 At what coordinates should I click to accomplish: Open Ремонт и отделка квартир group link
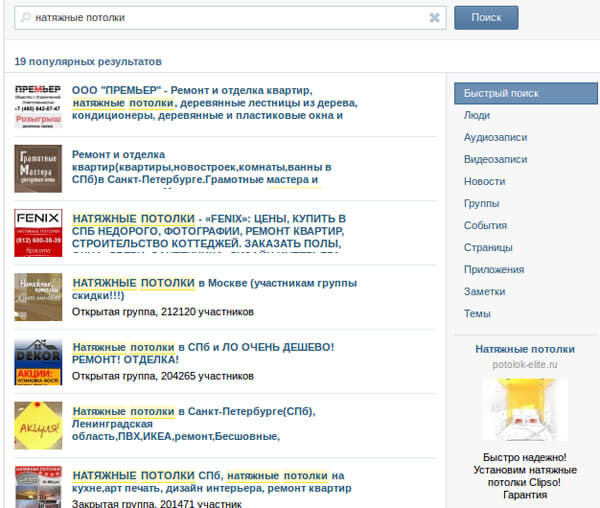click(x=202, y=167)
